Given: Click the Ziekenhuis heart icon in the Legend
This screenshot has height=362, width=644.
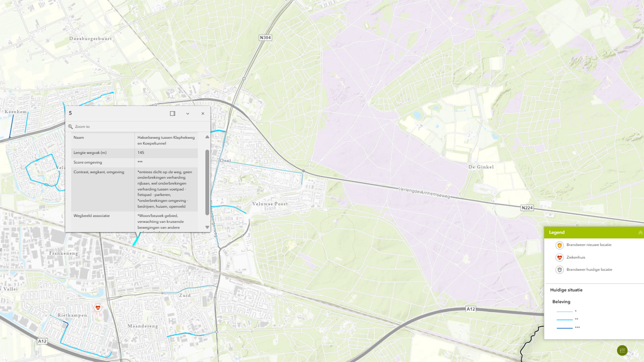Looking at the screenshot, I should (559, 257).
